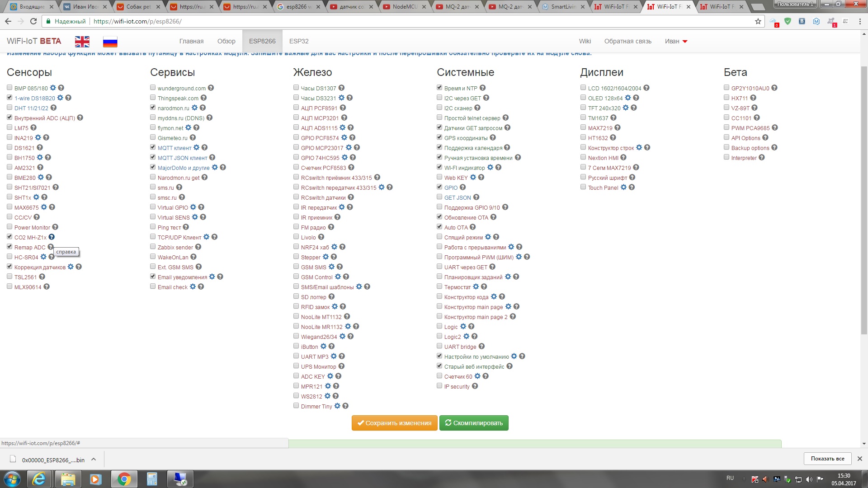
Task: Open the ESP32 navigation tab
Action: tap(299, 41)
